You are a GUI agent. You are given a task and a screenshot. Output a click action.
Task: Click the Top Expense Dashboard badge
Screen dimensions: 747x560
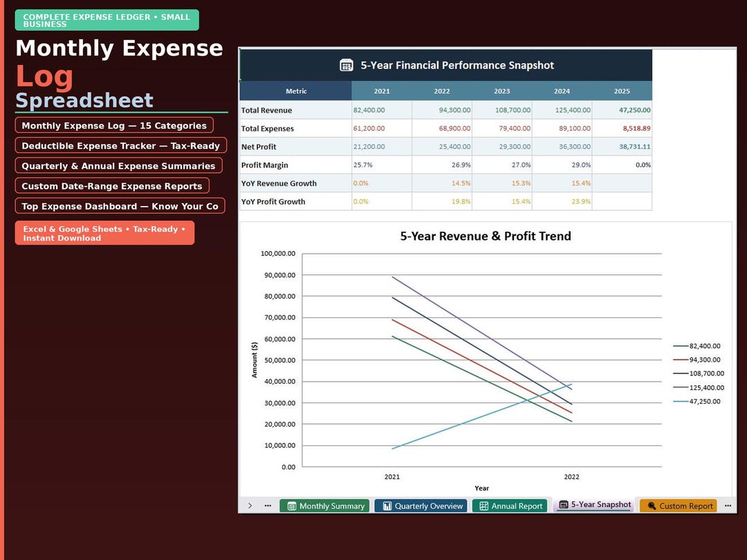click(x=120, y=206)
